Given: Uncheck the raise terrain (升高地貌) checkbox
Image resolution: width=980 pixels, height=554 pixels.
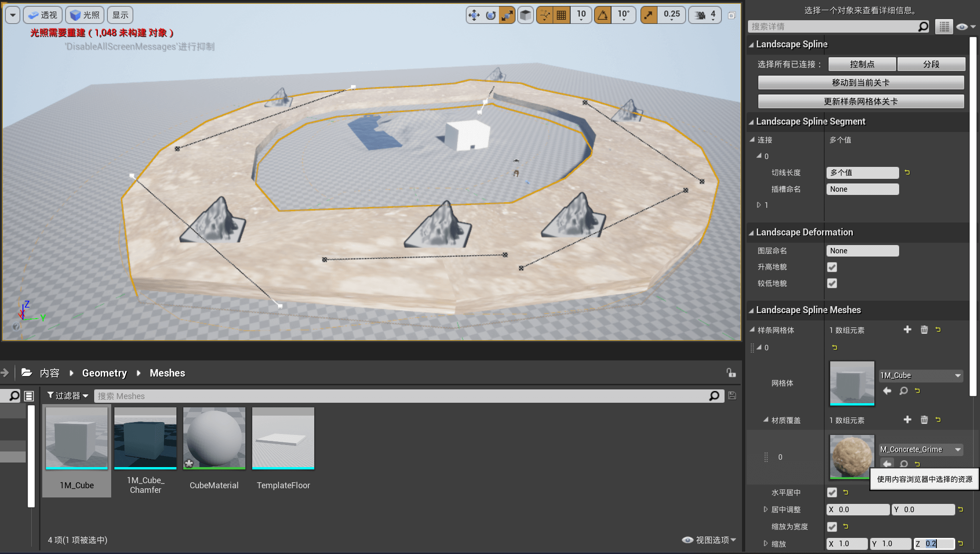Looking at the screenshot, I should point(832,267).
